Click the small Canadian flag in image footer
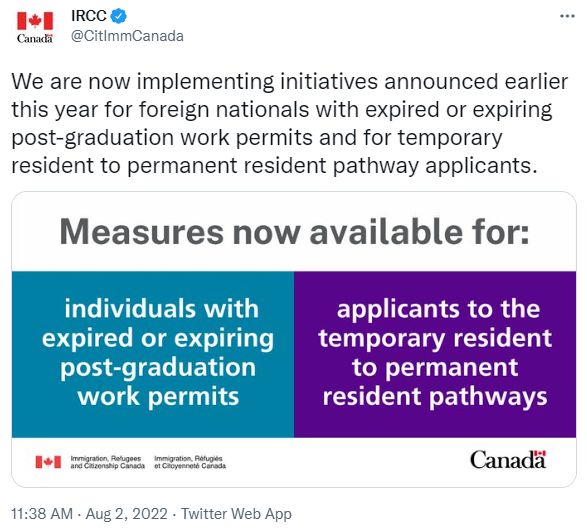This screenshot has width=587, height=528. [48, 462]
